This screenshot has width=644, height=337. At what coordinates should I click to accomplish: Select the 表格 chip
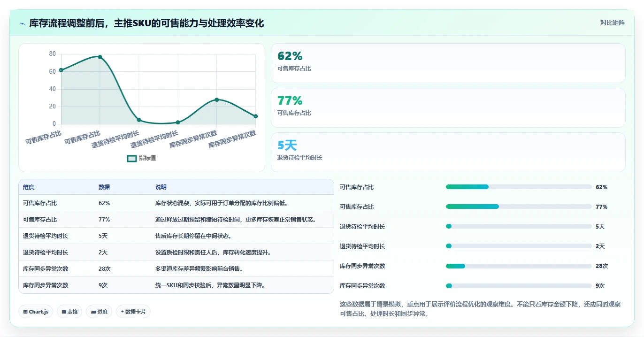point(69,312)
